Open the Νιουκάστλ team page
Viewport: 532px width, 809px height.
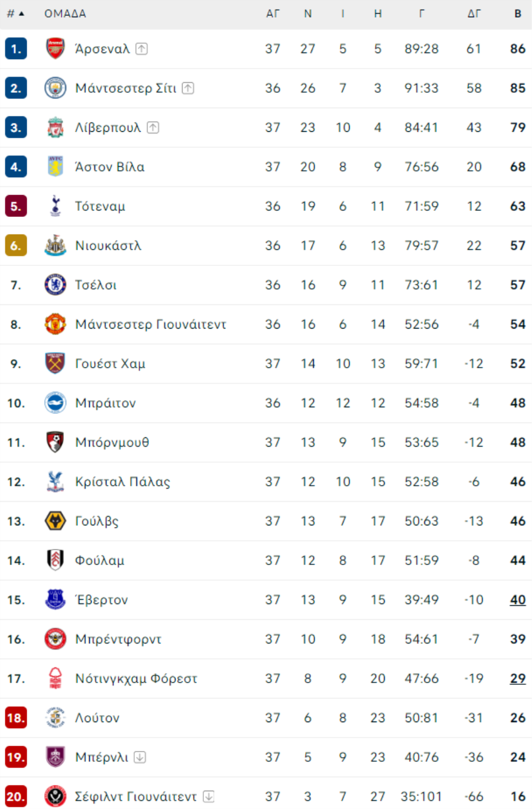(108, 246)
